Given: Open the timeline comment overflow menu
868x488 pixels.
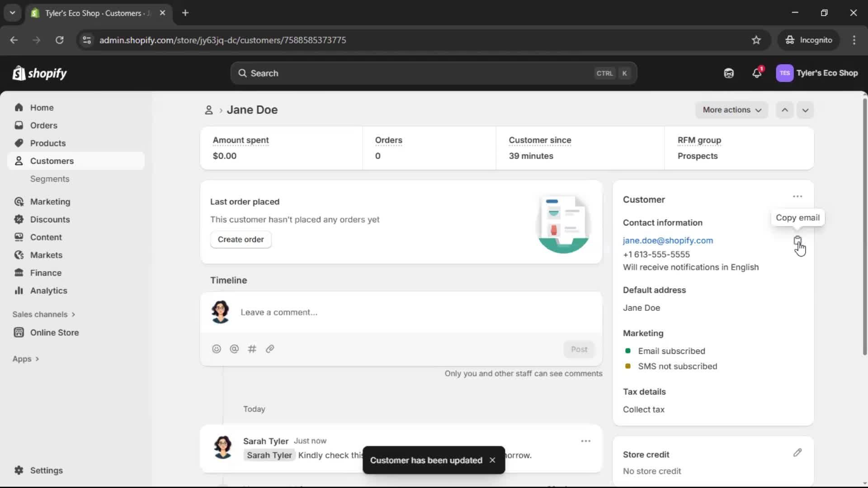Looking at the screenshot, I should pyautogui.click(x=585, y=441).
